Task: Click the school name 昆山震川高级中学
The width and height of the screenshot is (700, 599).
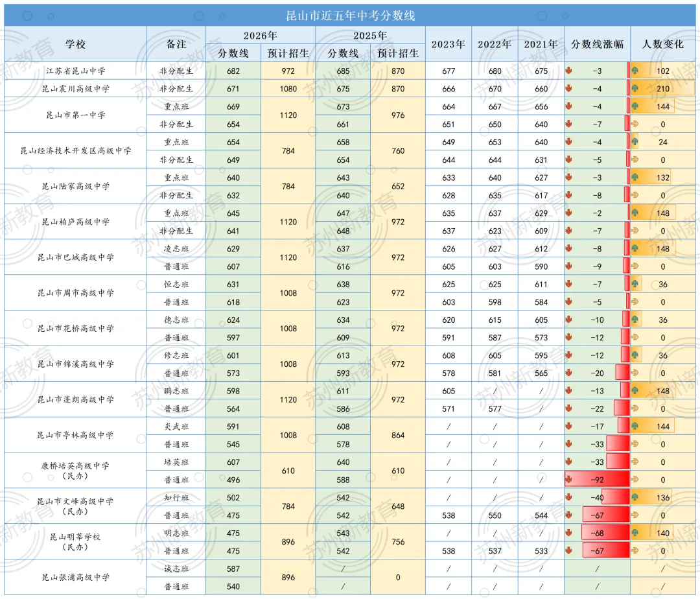Action: point(75,89)
